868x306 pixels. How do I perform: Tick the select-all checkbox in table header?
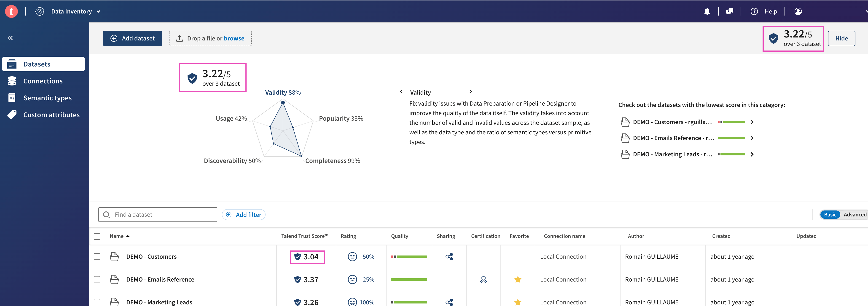[x=97, y=236]
